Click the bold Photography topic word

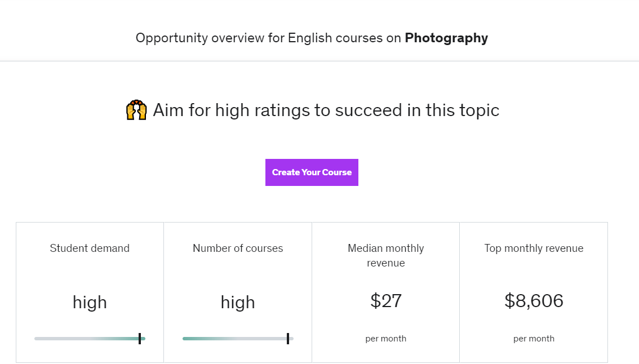tap(446, 38)
